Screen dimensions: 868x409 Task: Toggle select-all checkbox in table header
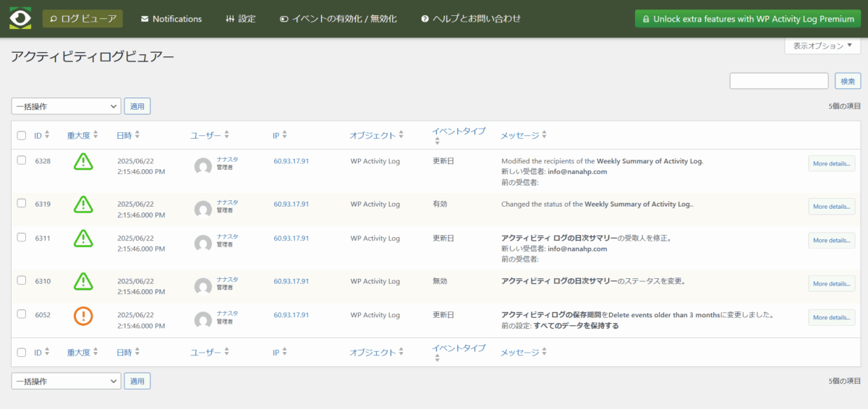click(22, 135)
